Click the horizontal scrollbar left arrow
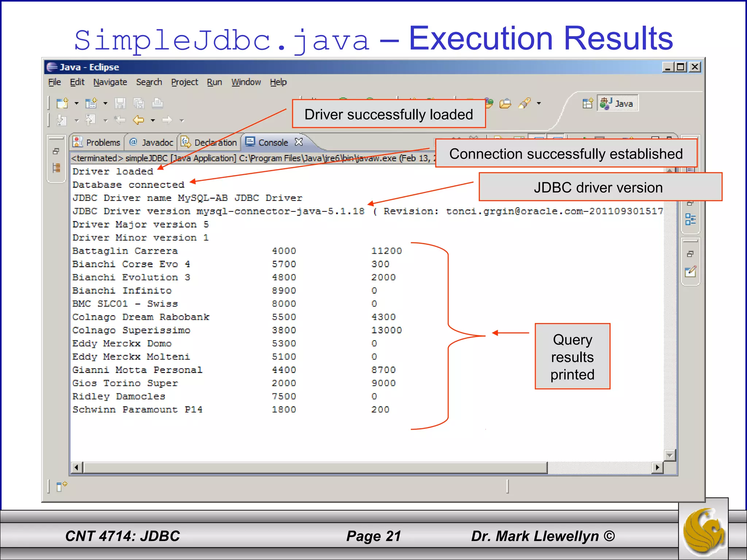The image size is (747, 560). 77,467
